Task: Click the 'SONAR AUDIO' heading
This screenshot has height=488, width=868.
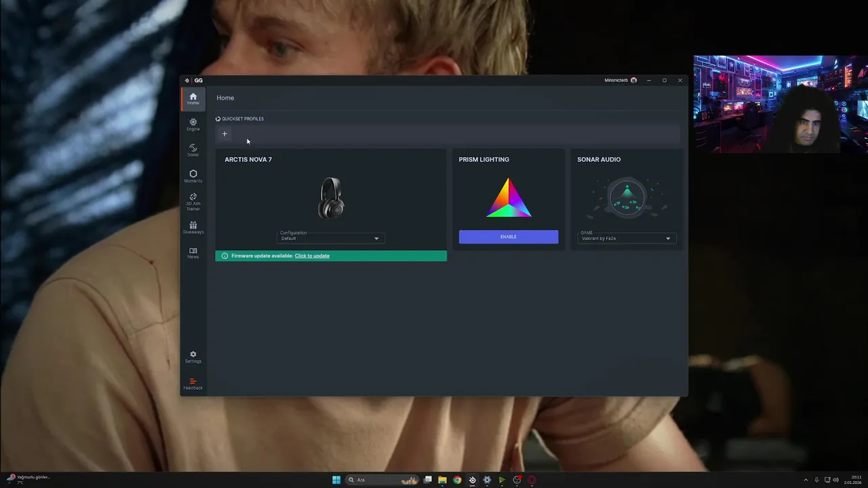Action: pyautogui.click(x=599, y=159)
